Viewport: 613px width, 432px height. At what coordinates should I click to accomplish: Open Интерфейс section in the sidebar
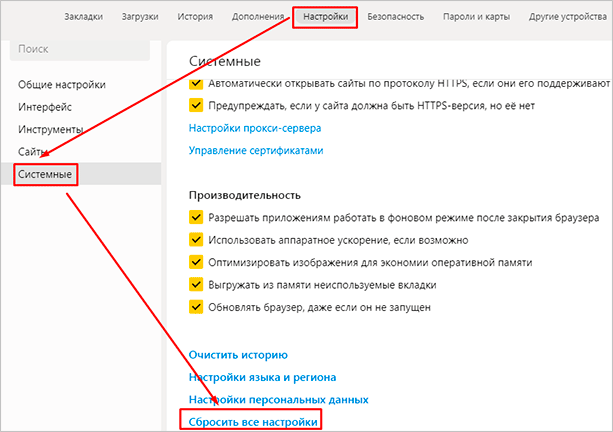pyautogui.click(x=45, y=107)
